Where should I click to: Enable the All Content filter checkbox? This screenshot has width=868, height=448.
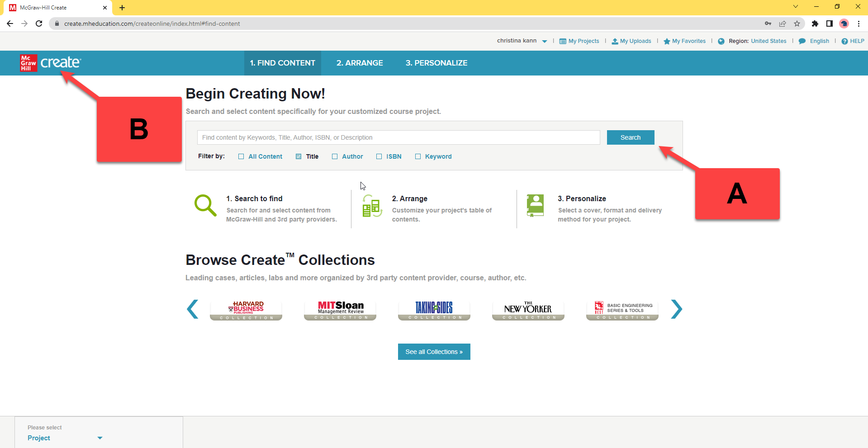point(242,156)
